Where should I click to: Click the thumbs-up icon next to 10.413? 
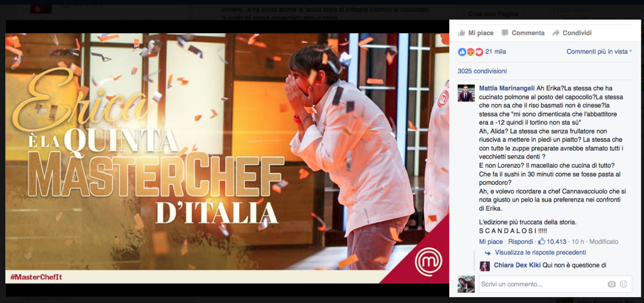click(x=541, y=241)
